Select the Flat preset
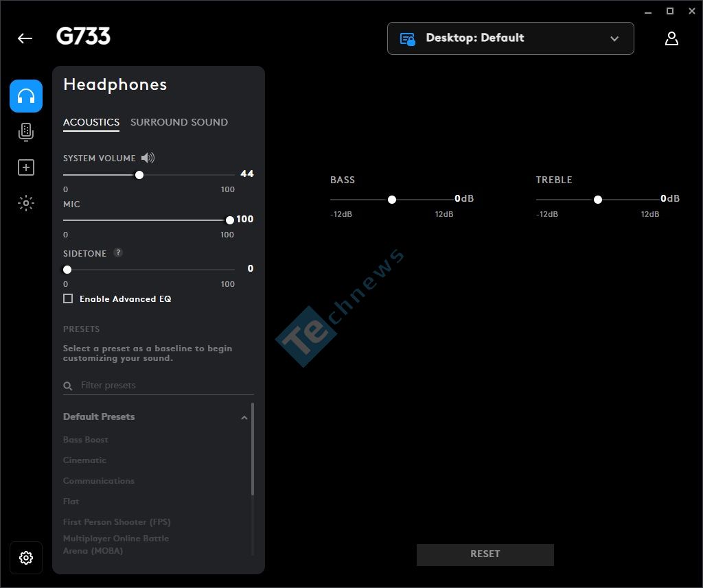The width and height of the screenshot is (703, 588). coord(71,502)
